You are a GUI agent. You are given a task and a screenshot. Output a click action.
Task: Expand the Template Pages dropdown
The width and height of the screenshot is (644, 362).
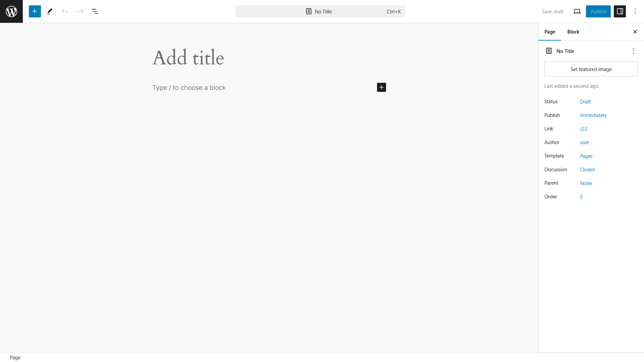pos(586,156)
